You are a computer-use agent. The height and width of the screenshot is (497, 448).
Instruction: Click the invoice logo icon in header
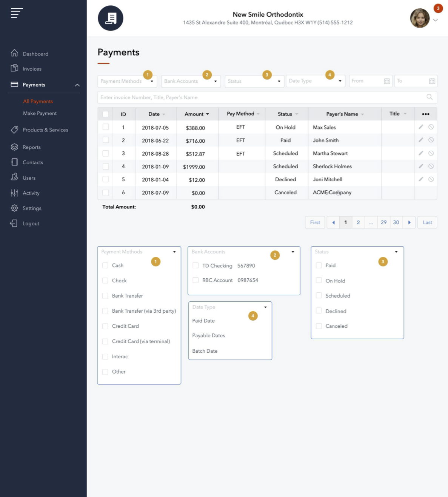tap(111, 18)
